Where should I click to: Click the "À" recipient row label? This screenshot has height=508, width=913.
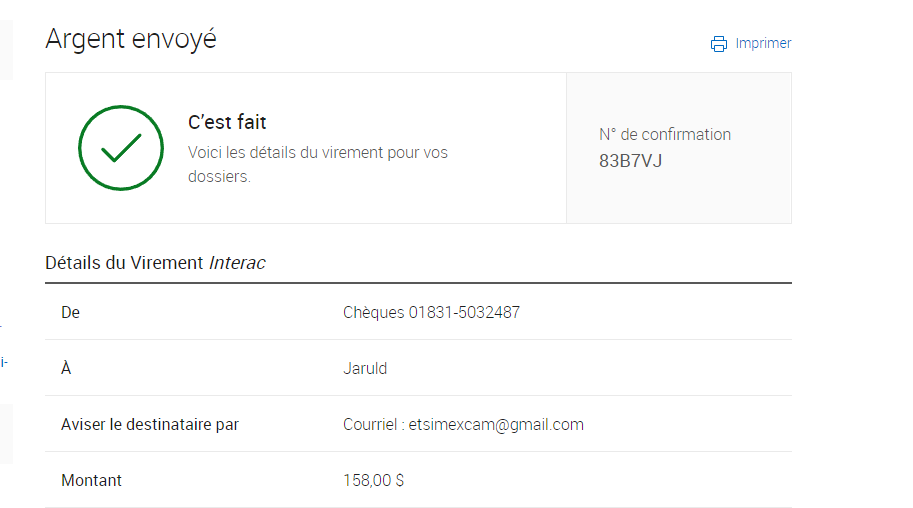click(66, 368)
